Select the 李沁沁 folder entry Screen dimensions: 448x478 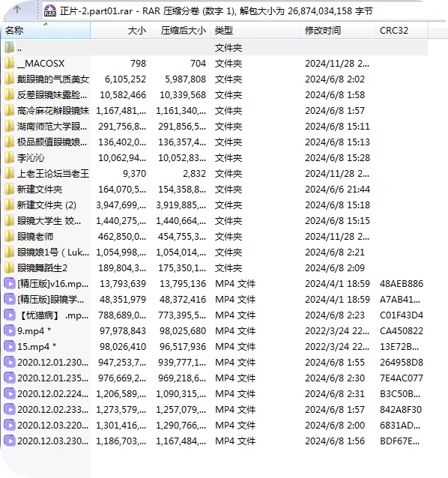[x=214, y=158]
